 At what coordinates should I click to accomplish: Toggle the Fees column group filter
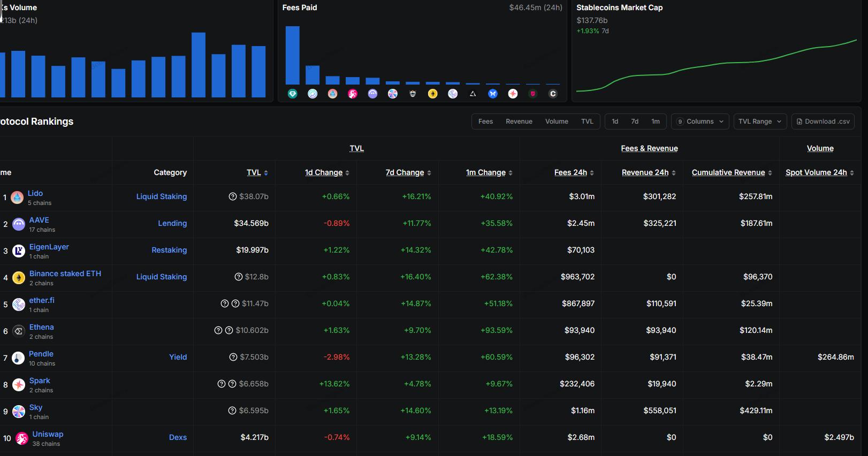pyautogui.click(x=485, y=121)
